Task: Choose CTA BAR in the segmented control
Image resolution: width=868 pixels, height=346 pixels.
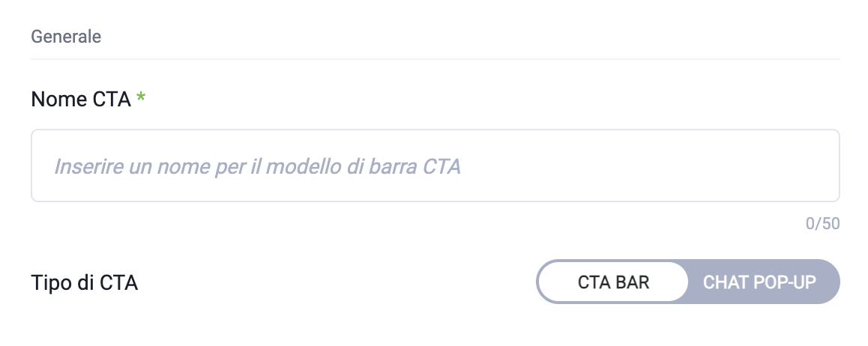Action: coord(612,282)
